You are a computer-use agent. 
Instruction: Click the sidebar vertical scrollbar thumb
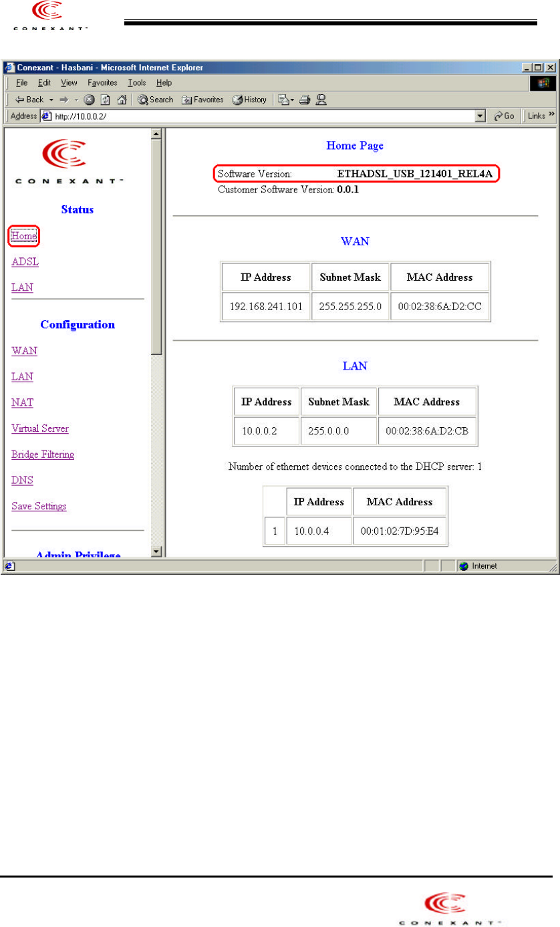(x=157, y=246)
